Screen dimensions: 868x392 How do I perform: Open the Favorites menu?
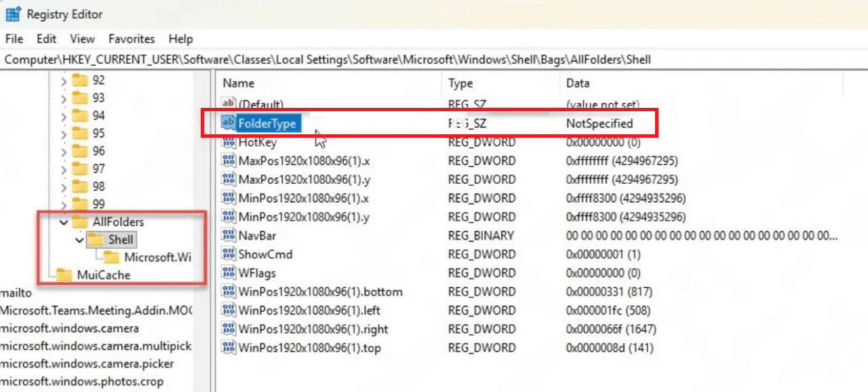132,39
